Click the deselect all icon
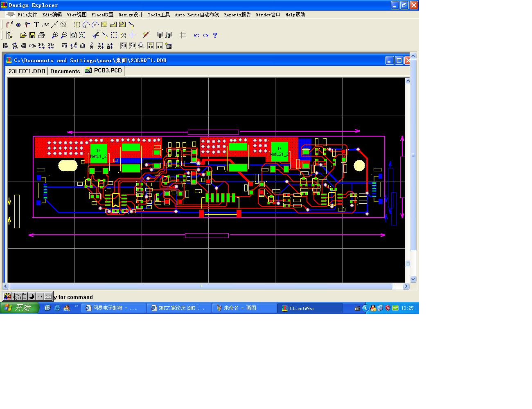Viewport: 532px width, 409px height. pyautogui.click(x=123, y=35)
